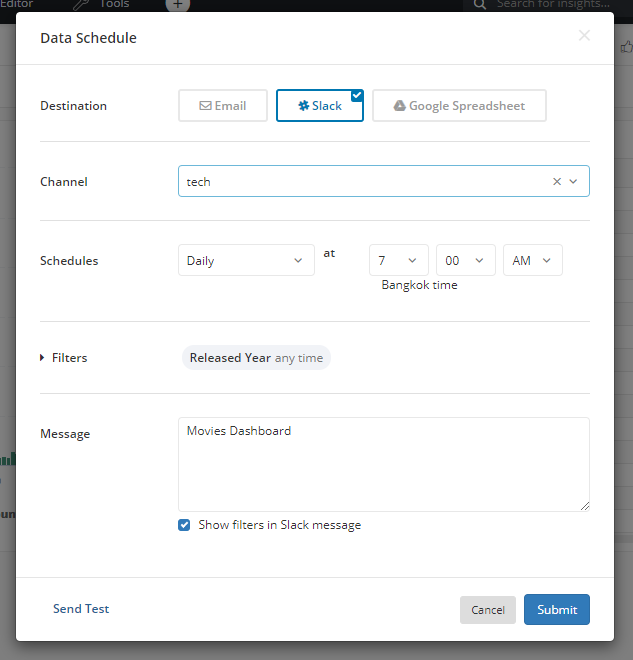This screenshot has height=660, width=633.
Task: Click the Search for insights field
Action: [x=553, y=4]
